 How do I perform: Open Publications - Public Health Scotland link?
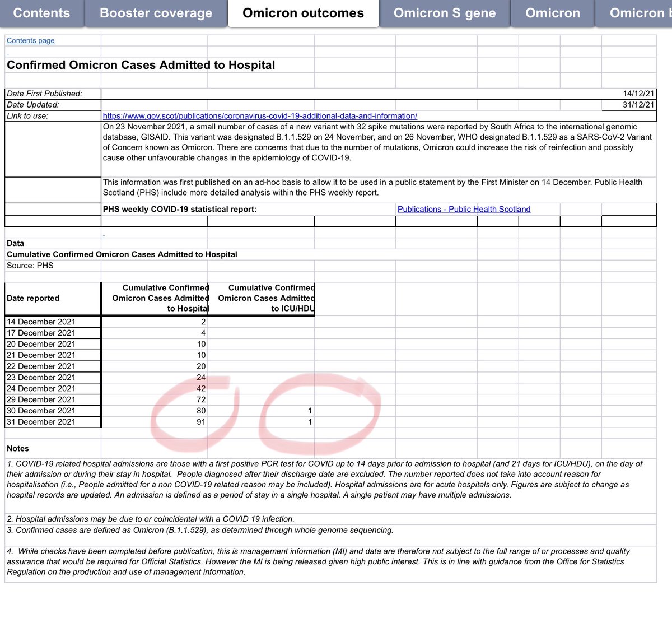(464, 209)
